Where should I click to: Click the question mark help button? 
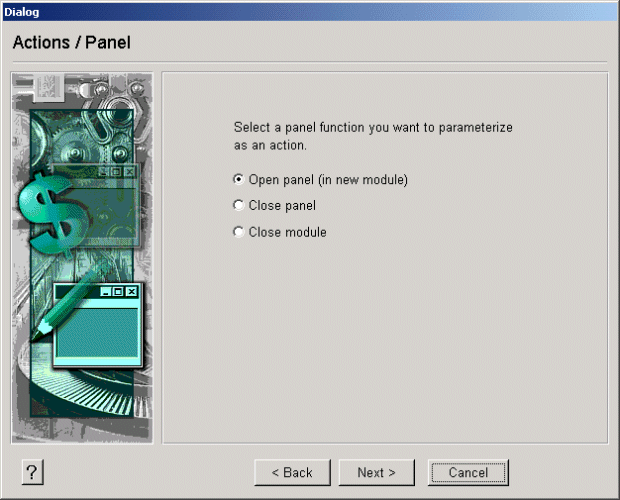point(32,472)
